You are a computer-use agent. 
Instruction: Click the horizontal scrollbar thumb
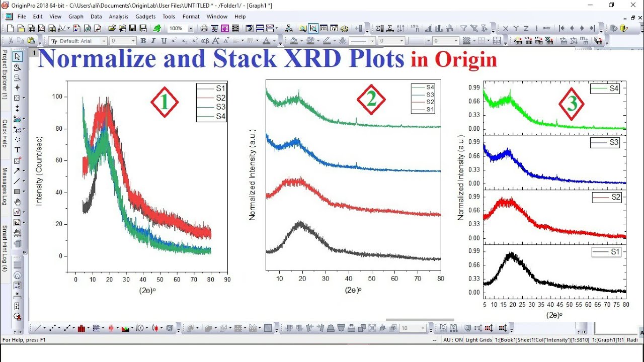click(x=420, y=320)
